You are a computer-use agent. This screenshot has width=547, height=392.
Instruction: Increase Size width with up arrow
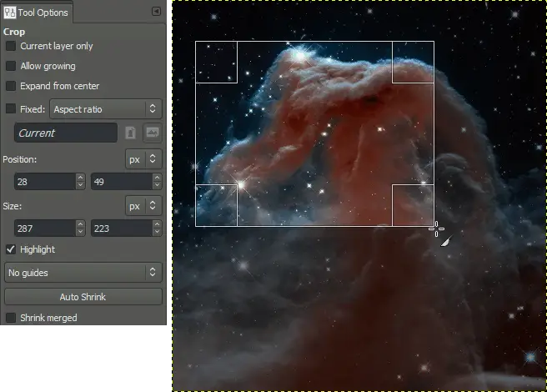click(x=81, y=224)
